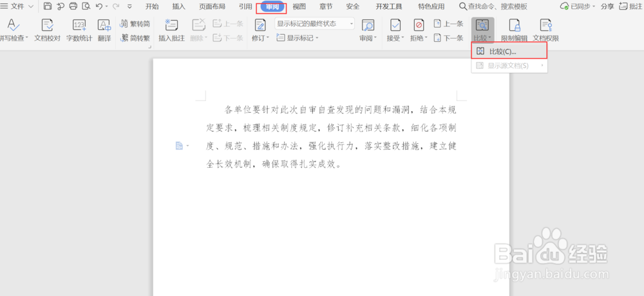Switch to the 开始 tab
Image resolution: width=644 pixels, height=296 pixels.
pos(152,6)
